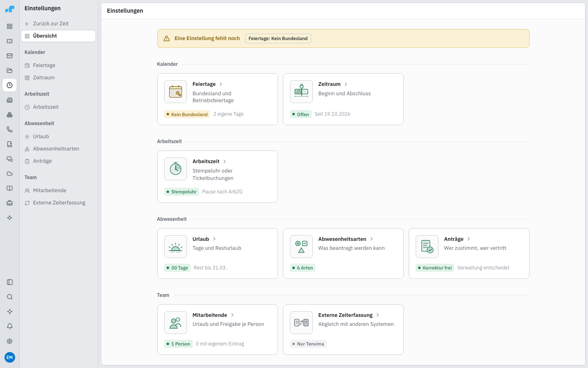Open the book icon in left rail
This screenshot has height=368, width=588.
coord(10,188)
